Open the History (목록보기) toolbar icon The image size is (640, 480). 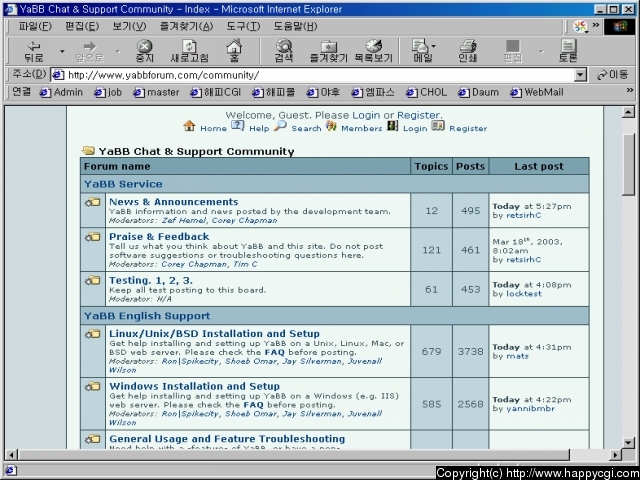[x=373, y=51]
